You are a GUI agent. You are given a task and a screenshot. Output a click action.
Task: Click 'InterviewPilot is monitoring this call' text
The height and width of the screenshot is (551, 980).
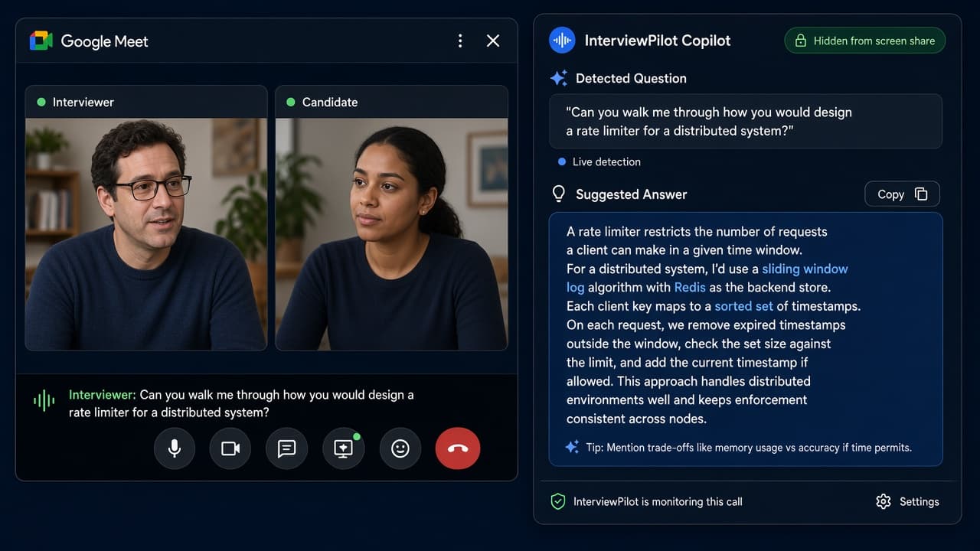coord(658,502)
